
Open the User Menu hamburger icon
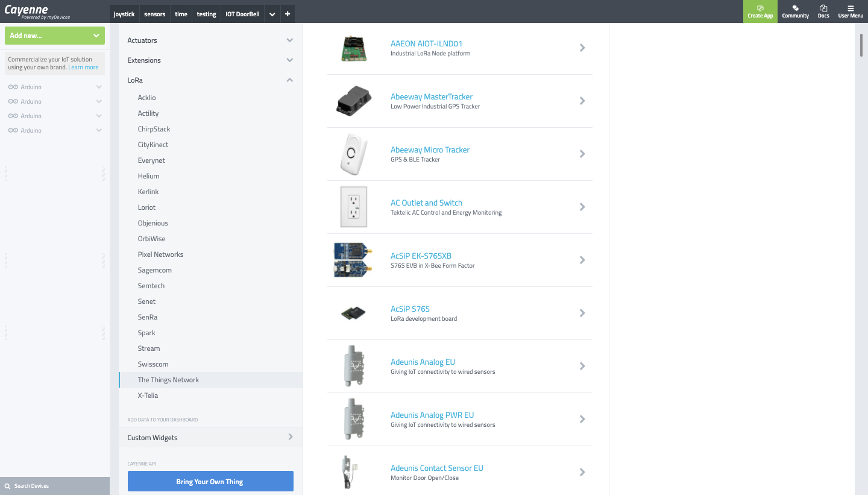click(851, 8)
